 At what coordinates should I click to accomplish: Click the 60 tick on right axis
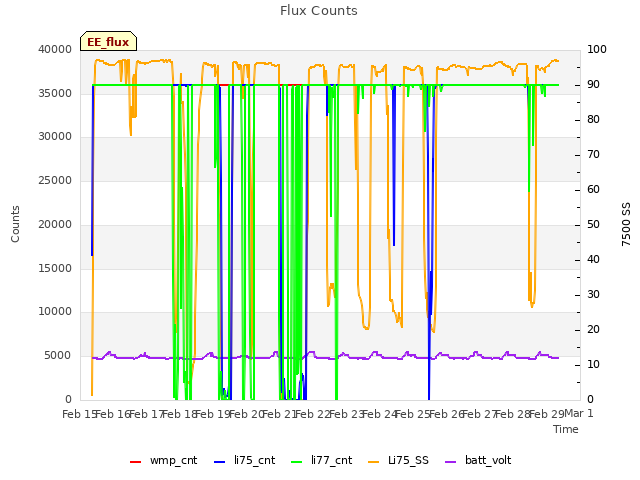593,190
